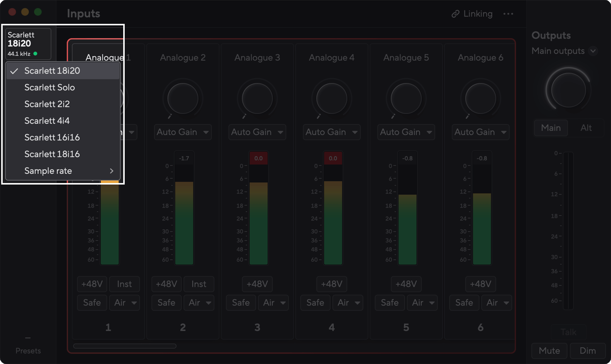Reset clip indicator 0.0 on Analogue 3
The image size is (611, 364).
(258, 158)
